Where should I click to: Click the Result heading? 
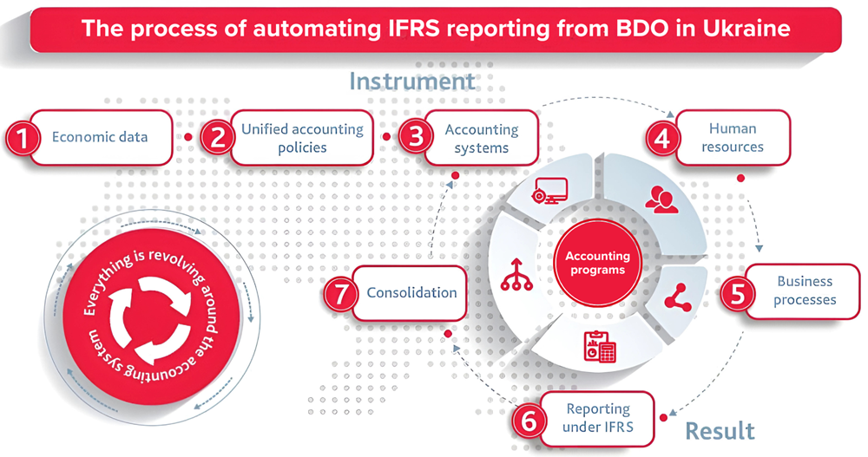coord(720,430)
